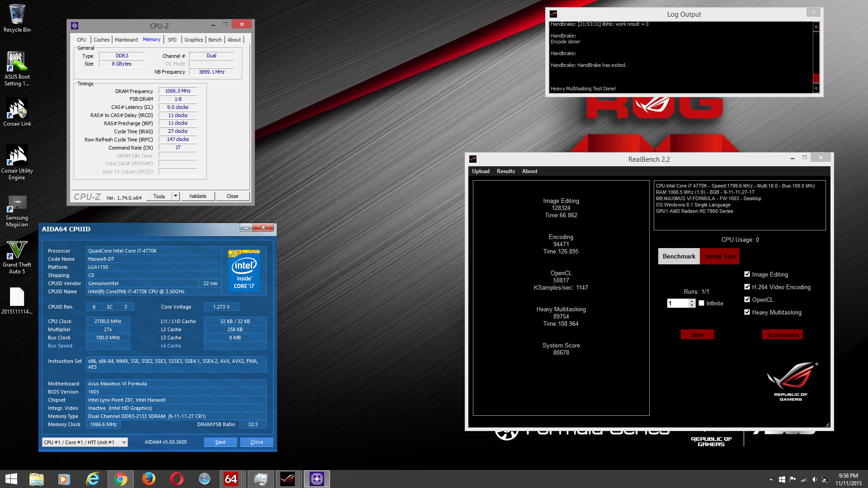Click the DRAM Frequency value 1066.5 MHz
Image resolution: width=868 pixels, height=488 pixels.
click(178, 91)
